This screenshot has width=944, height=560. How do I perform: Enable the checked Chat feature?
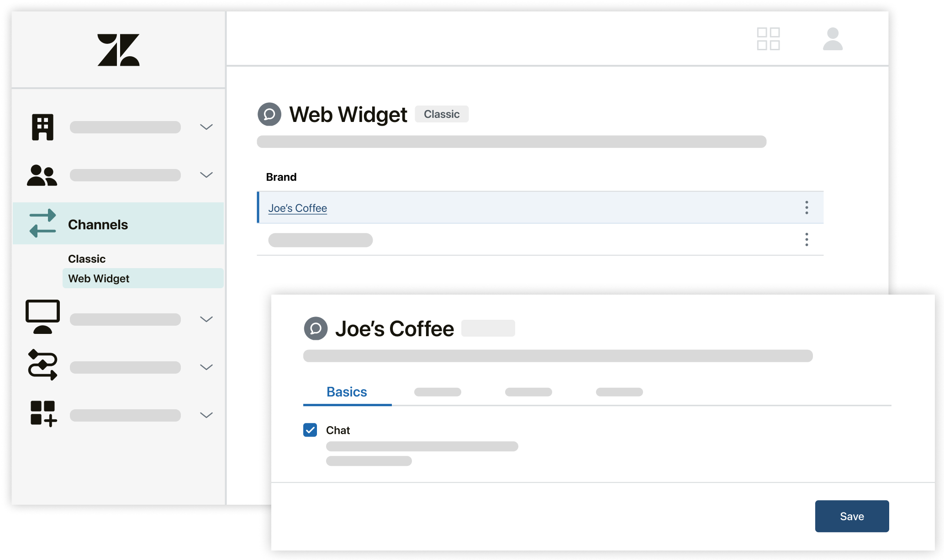(310, 429)
